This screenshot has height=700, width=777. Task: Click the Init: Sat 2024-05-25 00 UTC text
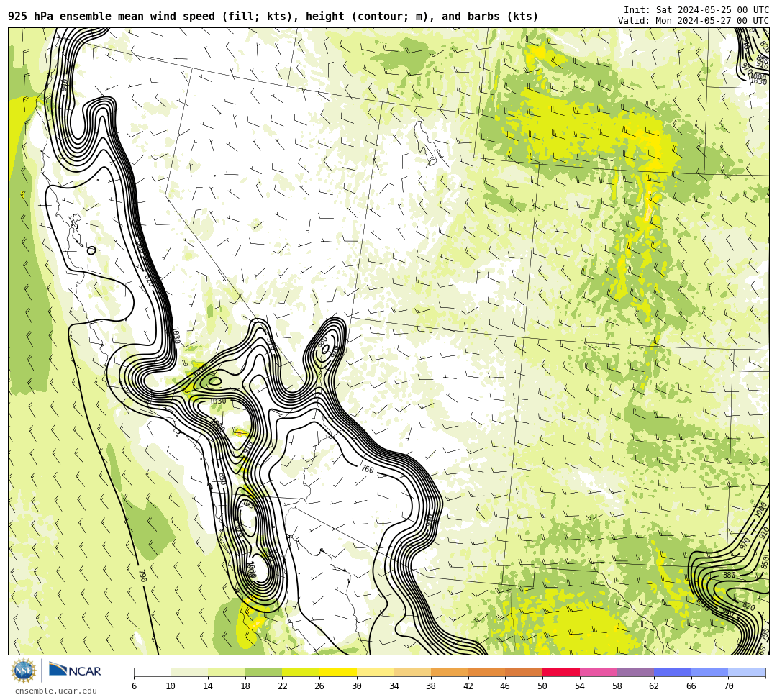click(696, 10)
